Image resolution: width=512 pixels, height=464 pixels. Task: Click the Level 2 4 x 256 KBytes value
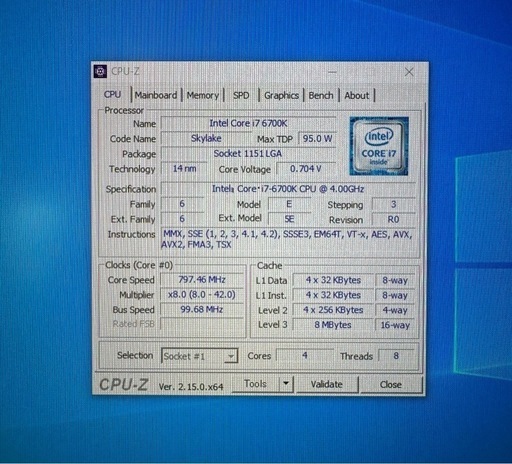click(x=333, y=310)
